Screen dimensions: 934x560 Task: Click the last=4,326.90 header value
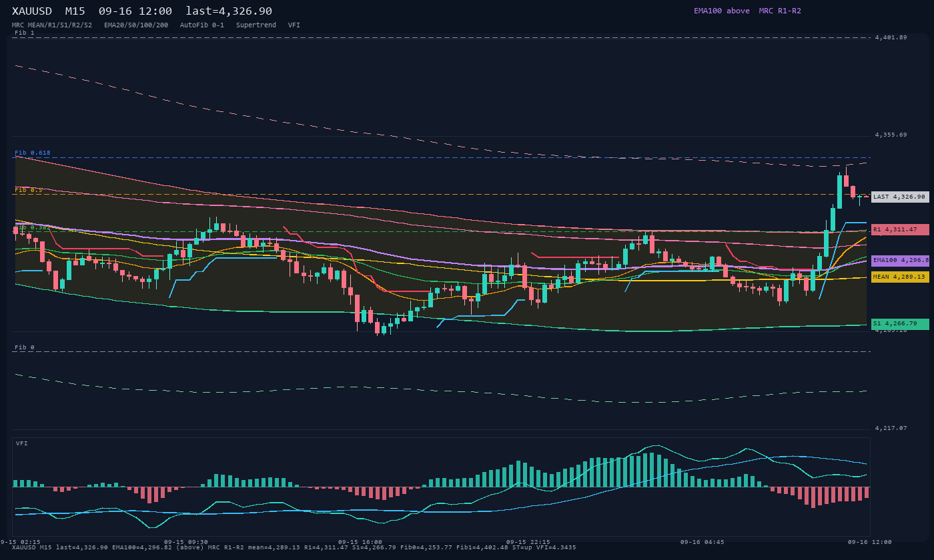pyautogui.click(x=229, y=11)
